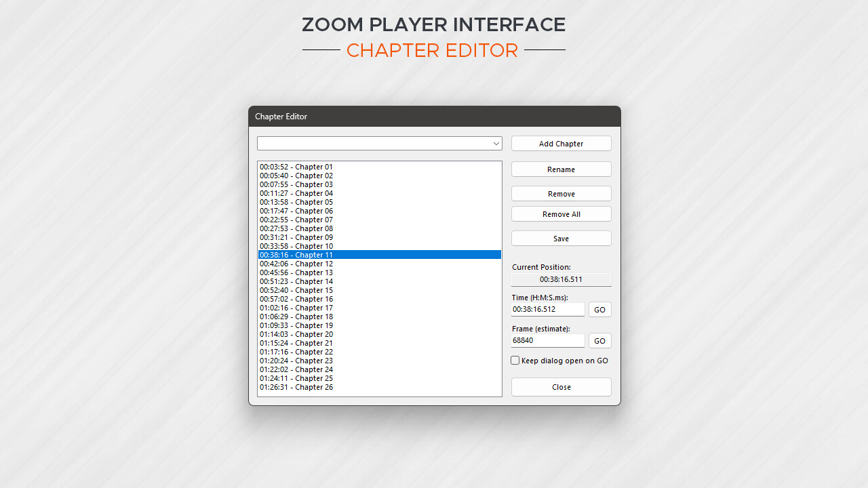Viewport: 868px width, 488px height.
Task: Click Remove to delete selected chapter
Action: tap(561, 194)
